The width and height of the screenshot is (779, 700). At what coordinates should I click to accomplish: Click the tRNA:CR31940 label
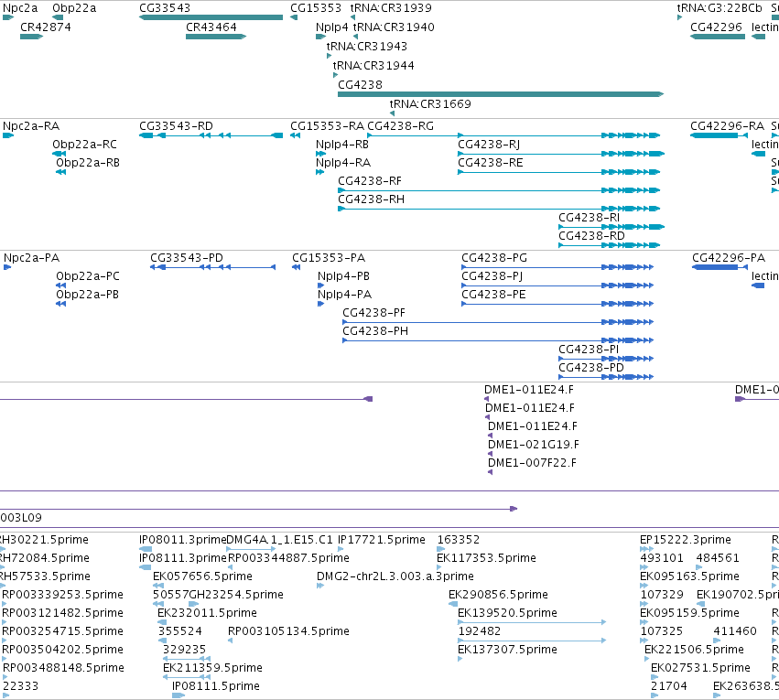pos(394,27)
